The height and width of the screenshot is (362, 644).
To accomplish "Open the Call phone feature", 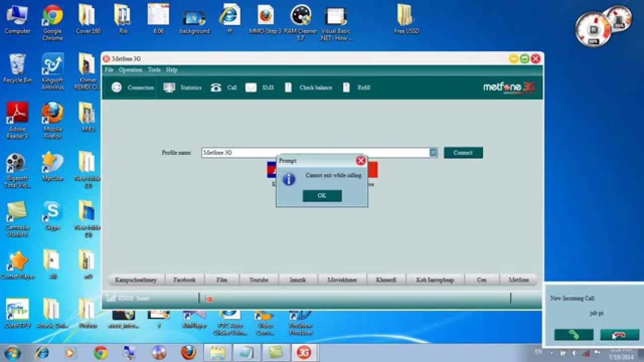I will pyautogui.click(x=224, y=87).
